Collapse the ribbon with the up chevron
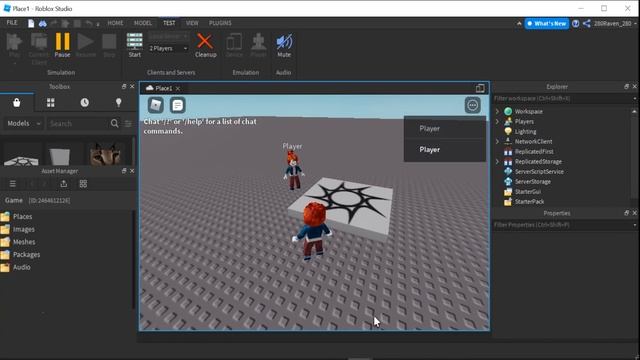This screenshot has height=360, width=640. 519,24
